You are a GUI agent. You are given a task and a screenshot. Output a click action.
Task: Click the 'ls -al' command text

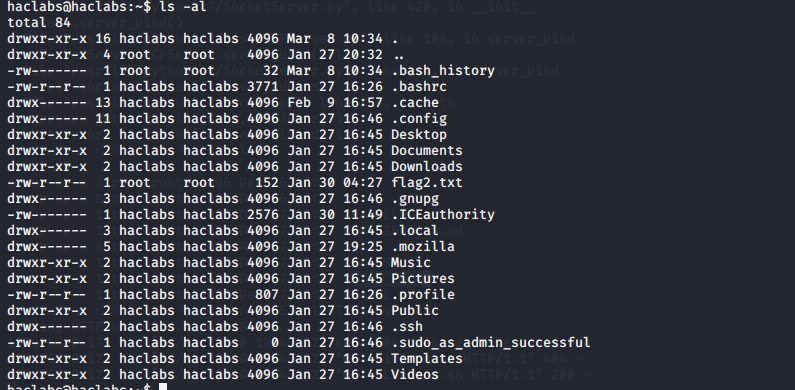(x=183, y=7)
